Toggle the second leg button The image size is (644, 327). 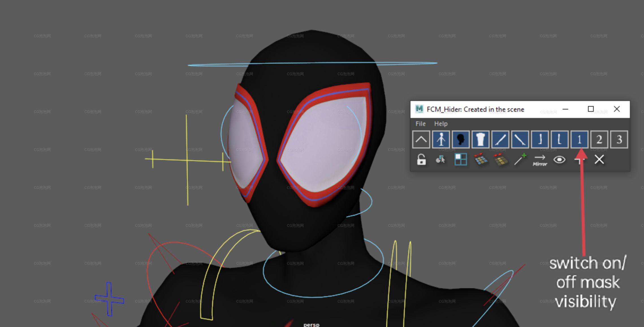coord(559,139)
